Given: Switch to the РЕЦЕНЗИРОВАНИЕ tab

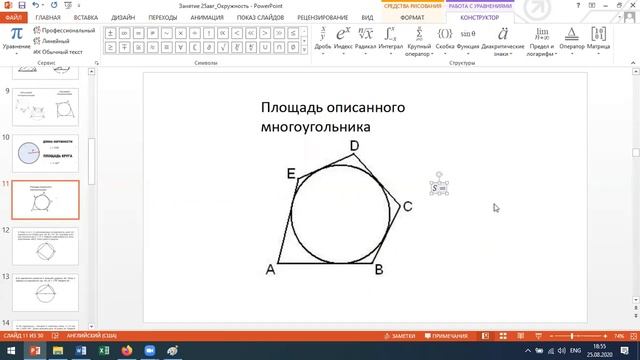Looking at the screenshot, I should click(x=322, y=18).
